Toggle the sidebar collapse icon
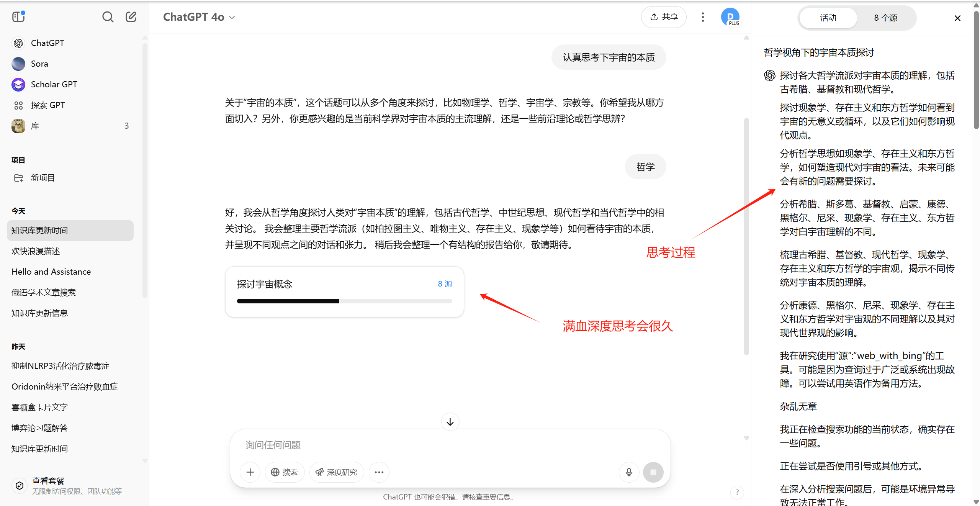980x506 pixels. 18,17
